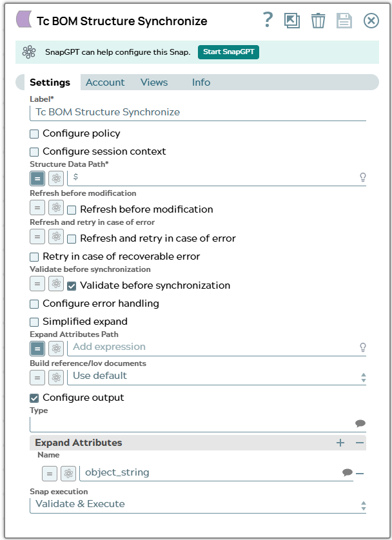Click SnapGPT icon for Expand Attributes Path
Screen dimensions: 392x540
(x=56, y=349)
